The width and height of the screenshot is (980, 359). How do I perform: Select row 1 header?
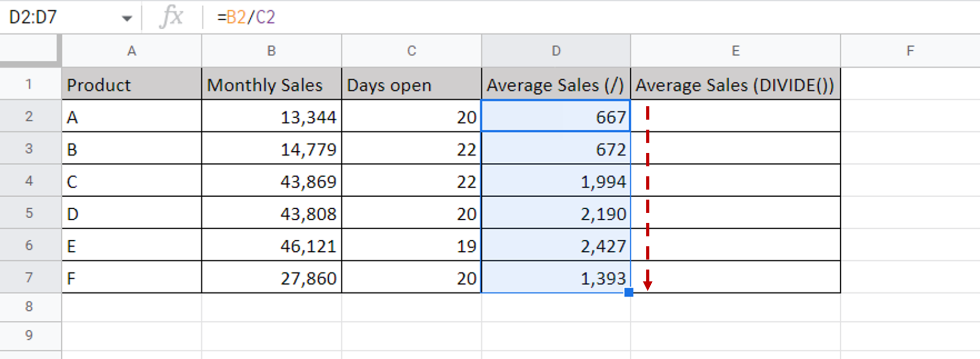click(x=29, y=84)
